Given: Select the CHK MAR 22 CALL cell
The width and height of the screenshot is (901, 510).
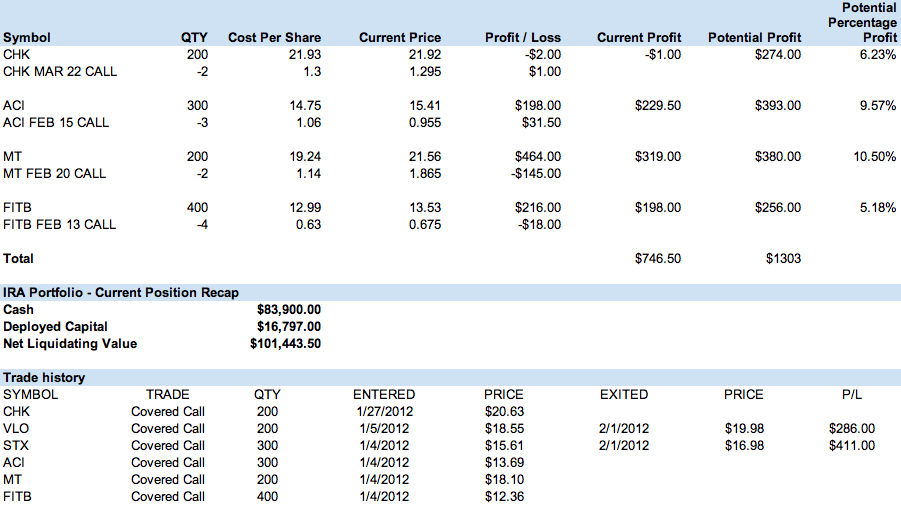Looking at the screenshot, I should point(56,72).
